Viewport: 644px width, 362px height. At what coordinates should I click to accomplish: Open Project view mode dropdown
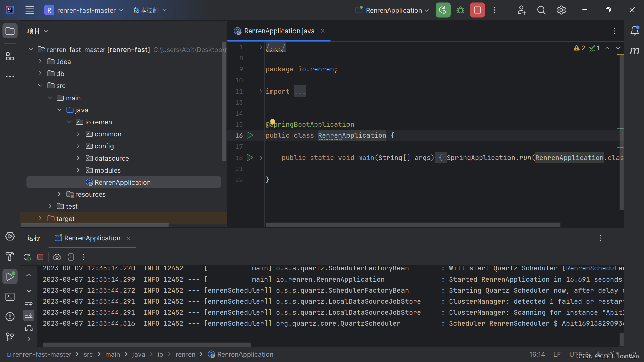tap(38, 31)
